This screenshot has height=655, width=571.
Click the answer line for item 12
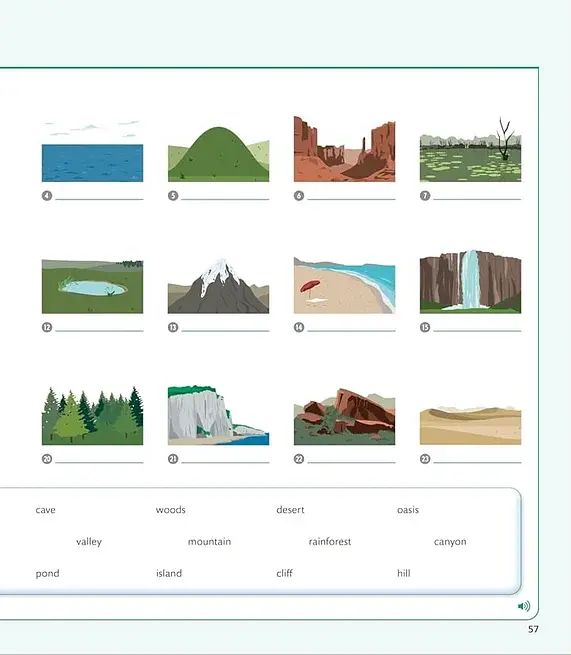(99, 330)
